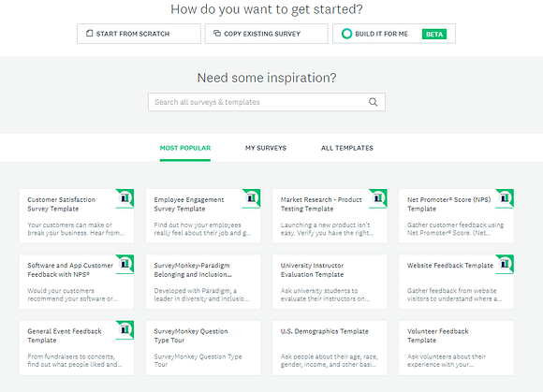Open Net Promoter Score (NPS) Template
Viewport: 543px width, 392px height.
tap(456, 216)
